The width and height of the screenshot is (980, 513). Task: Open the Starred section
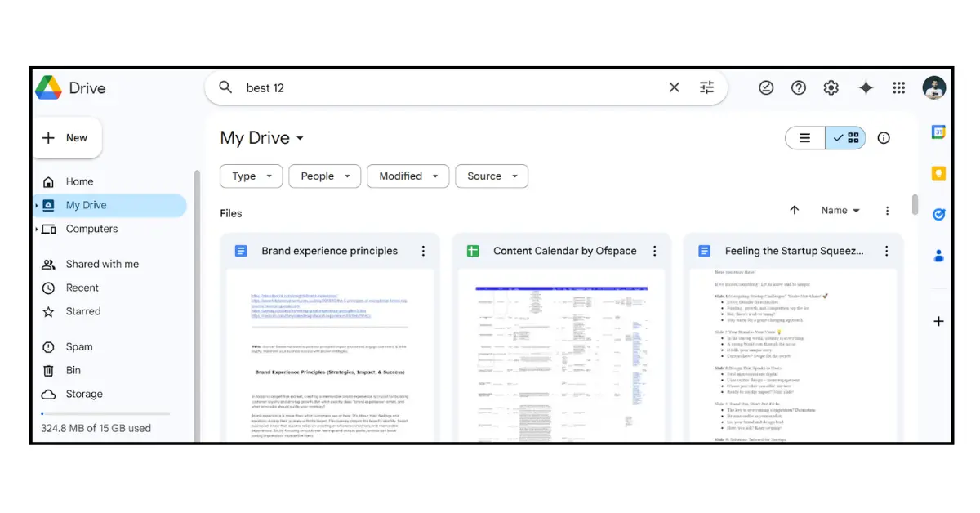point(84,311)
